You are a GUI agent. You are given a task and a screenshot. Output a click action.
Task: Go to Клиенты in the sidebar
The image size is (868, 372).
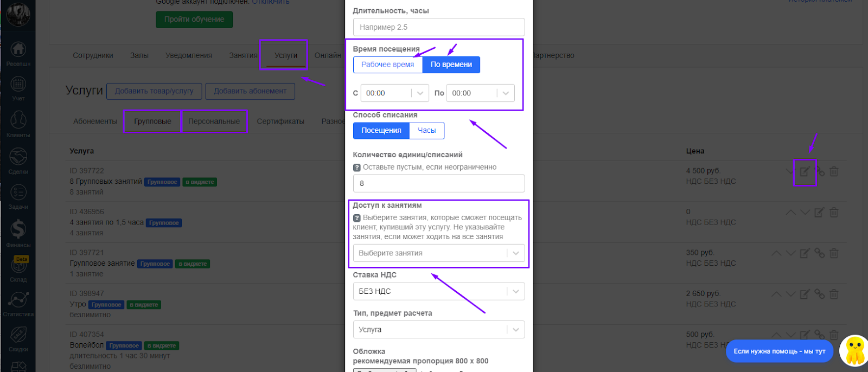[x=18, y=124]
